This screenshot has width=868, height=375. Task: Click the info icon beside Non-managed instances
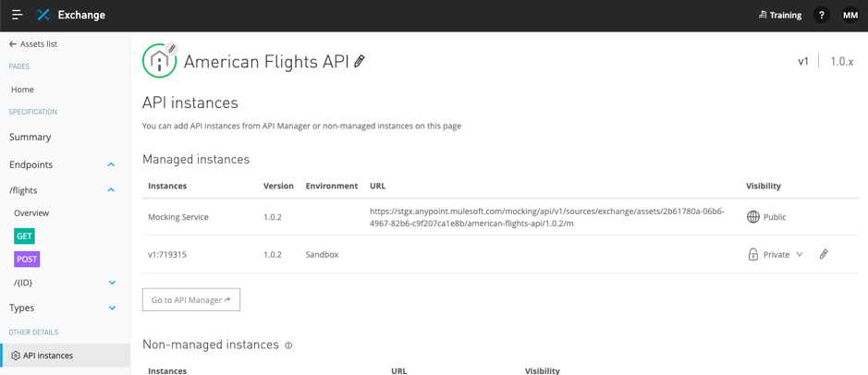pos(288,345)
